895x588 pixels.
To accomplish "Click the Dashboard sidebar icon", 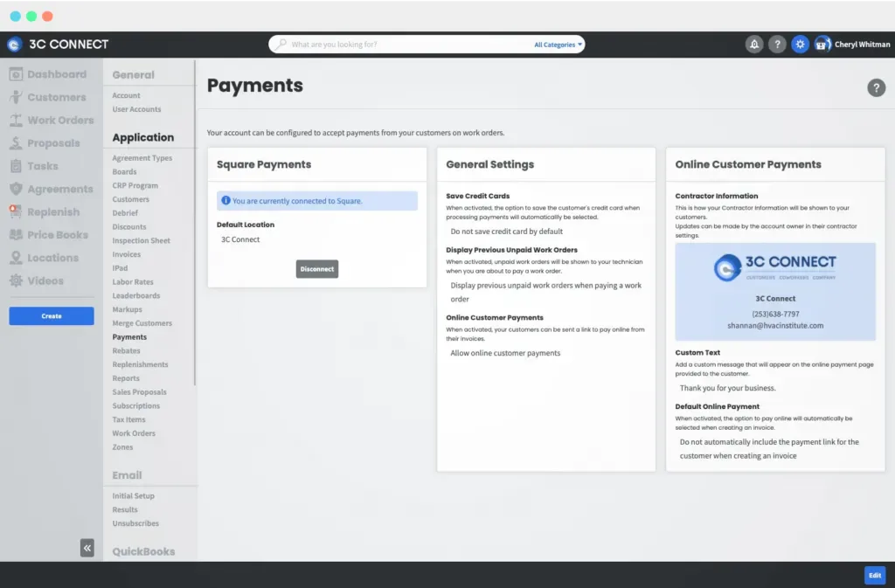I will [16, 74].
